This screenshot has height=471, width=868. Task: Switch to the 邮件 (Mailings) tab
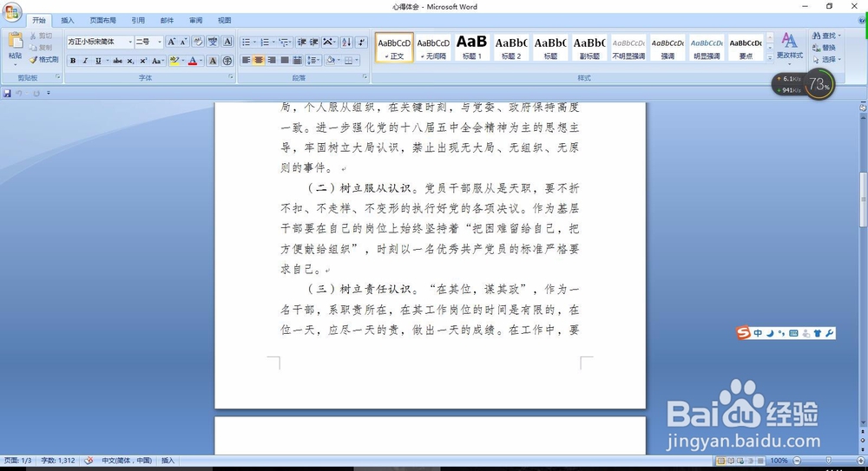pyautogui.click(x=168, y=21)
